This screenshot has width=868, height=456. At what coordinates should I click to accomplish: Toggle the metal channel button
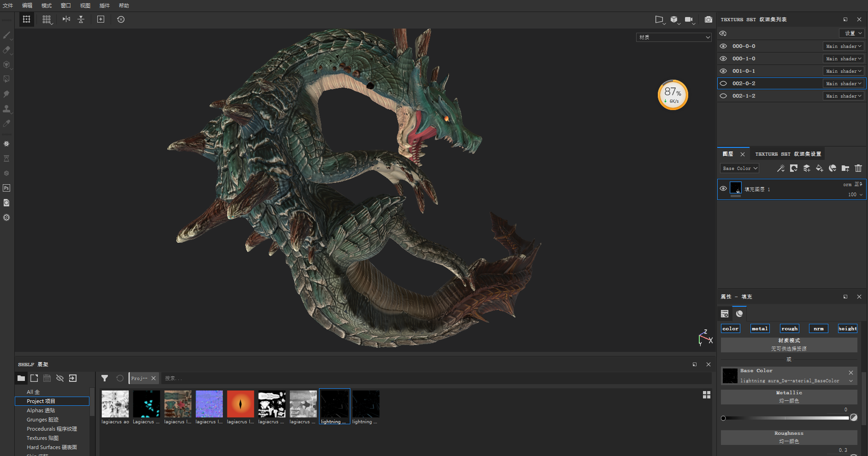pos(760,328)
